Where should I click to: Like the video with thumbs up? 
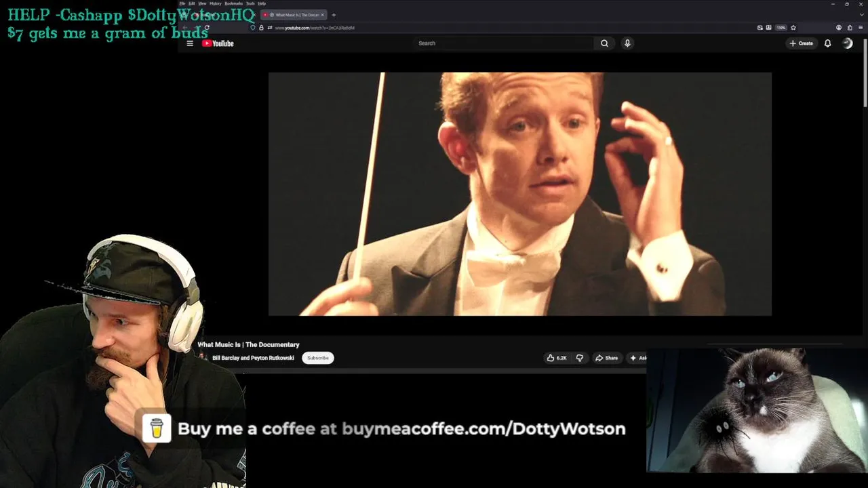[557, 358]
